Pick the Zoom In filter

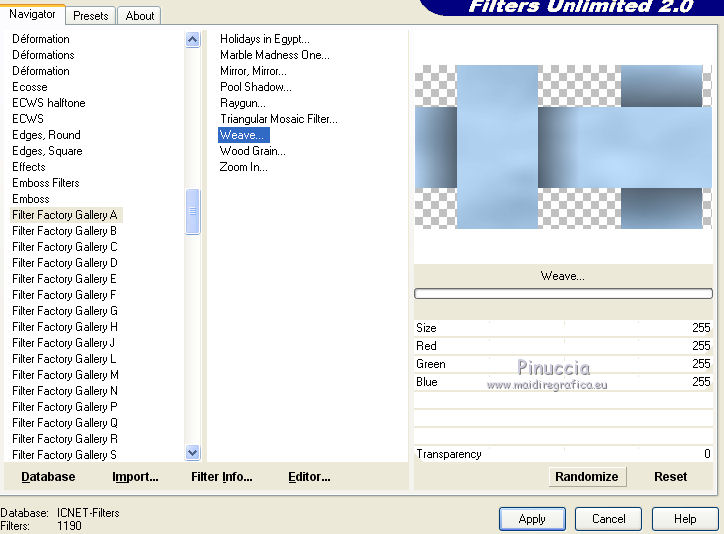pos(243,167)
